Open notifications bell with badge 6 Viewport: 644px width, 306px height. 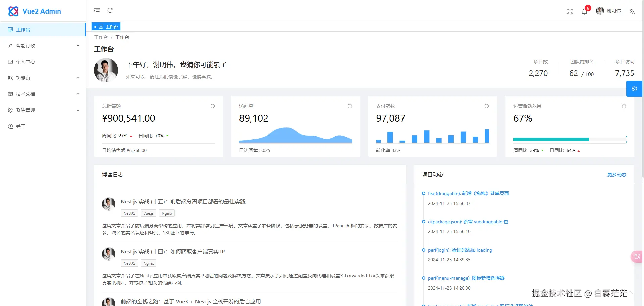coord(585,11)
